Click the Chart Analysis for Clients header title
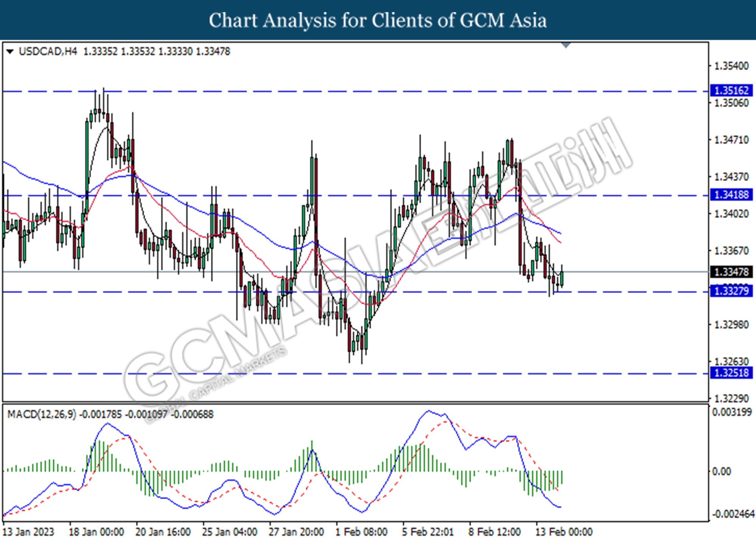The width and height of the screenshot is (756, 540). point(378,20)
